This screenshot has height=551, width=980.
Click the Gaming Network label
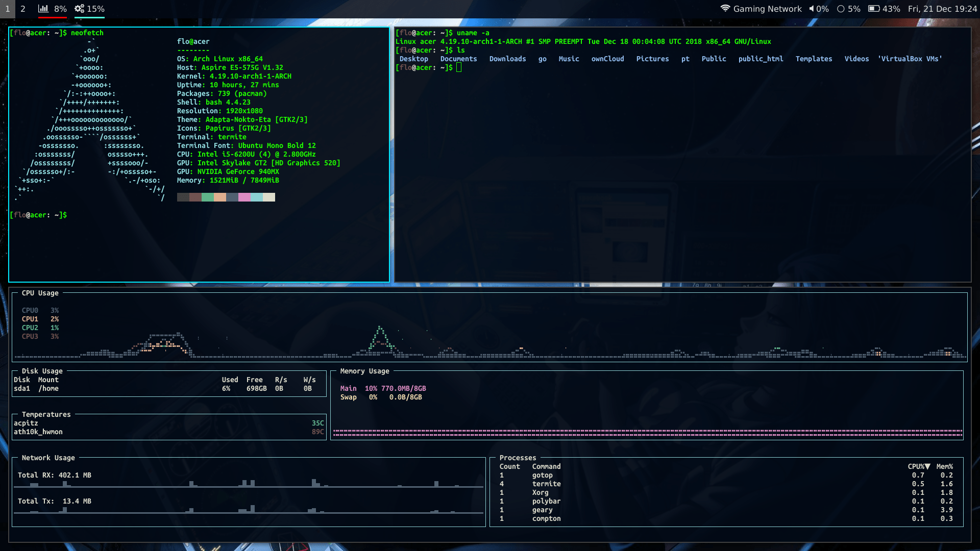click(x=767, y=9)
